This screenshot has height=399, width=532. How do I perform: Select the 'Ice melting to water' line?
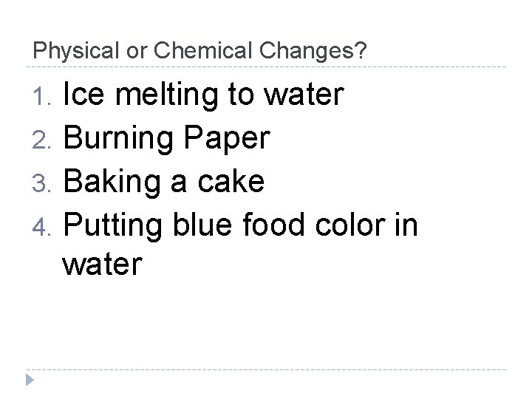point(203,96)
